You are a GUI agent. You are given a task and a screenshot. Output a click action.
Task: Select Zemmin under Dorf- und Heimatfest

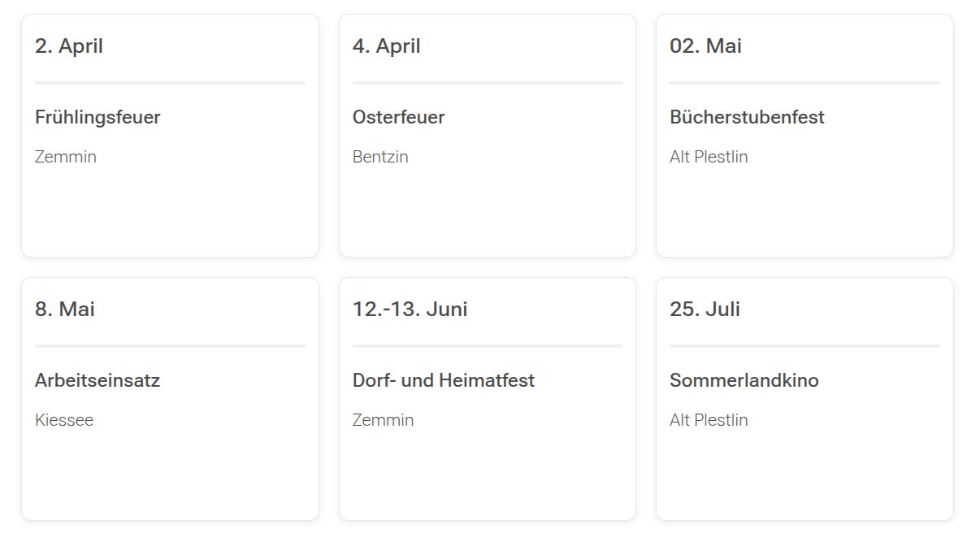pyautogui.click(x=383, y=420)
